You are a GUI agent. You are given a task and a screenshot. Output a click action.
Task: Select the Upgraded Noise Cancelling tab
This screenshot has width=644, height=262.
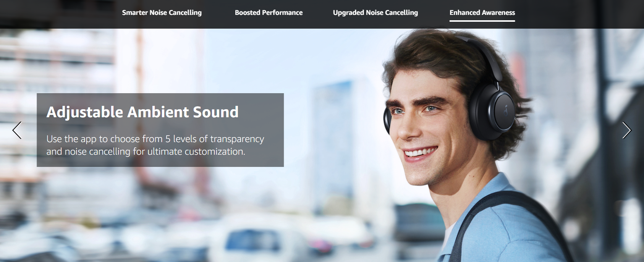[x=375, y=13]
